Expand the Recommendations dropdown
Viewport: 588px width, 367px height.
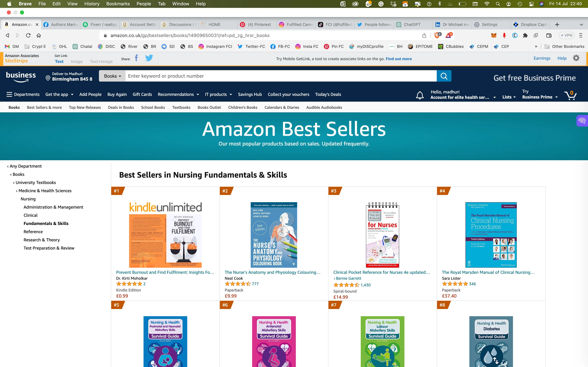(178, 94)
